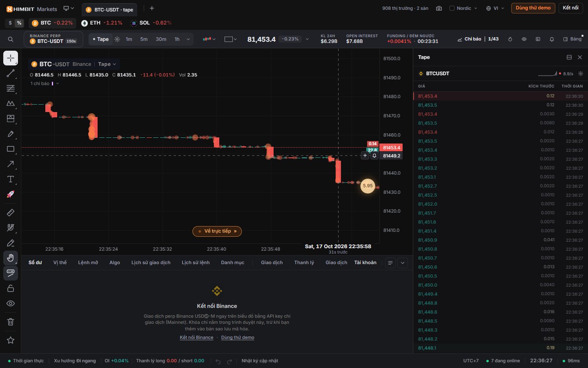Viewport: 588px width, 368px height.
Task: Click the flame heatmap icon
Action: (510, 39)
